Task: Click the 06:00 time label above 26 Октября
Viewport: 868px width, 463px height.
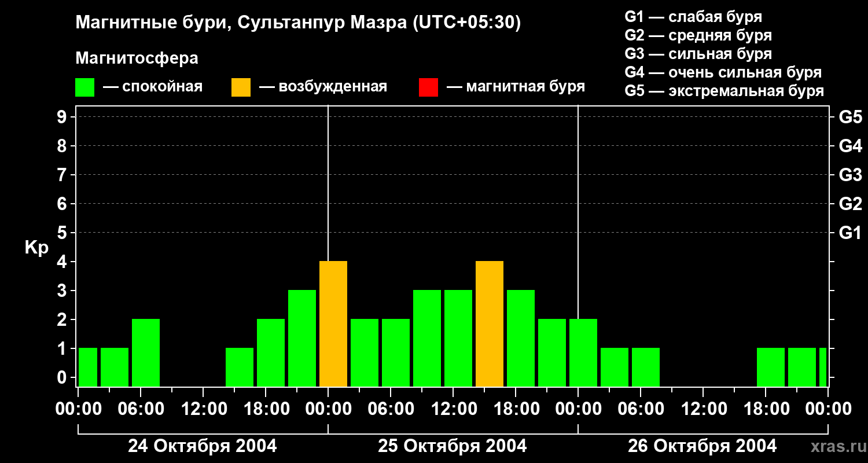Action: click(641, 409)
